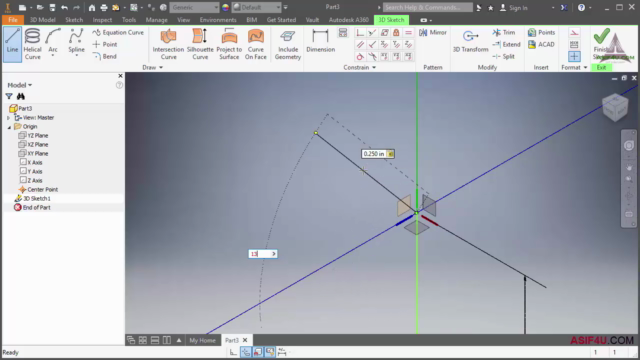
Task: Open the Tools tab
Action: [x=129, y=20]
